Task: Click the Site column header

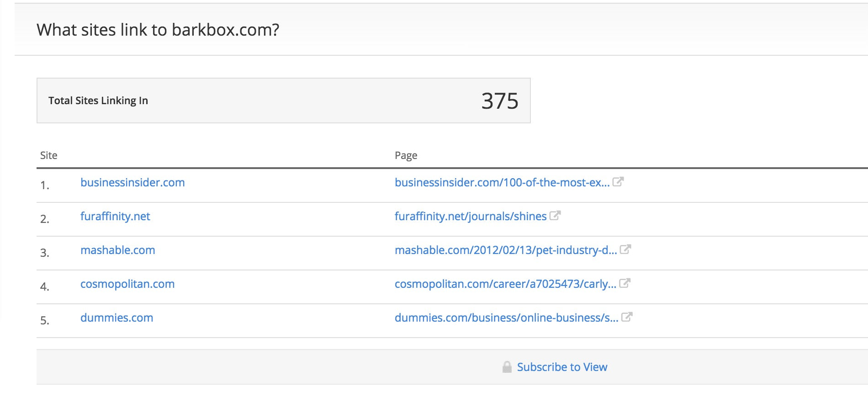Action: click(49, 155)
